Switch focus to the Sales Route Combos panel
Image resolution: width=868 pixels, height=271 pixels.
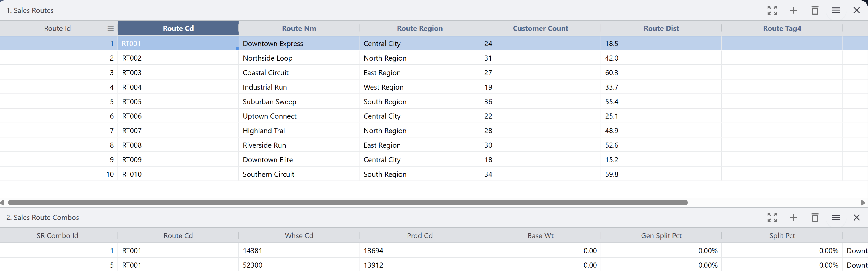[x=42, y=217]
